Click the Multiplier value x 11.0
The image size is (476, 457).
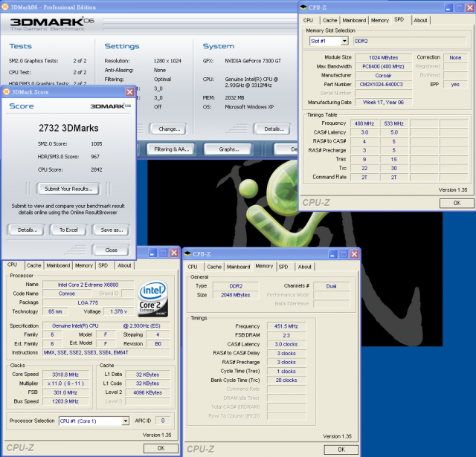click(65, 383)
